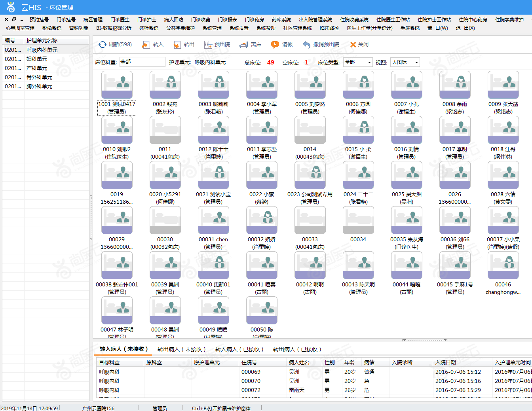Click the 空床位 count link
Screen dimensions: 532x411
(306, 63)
